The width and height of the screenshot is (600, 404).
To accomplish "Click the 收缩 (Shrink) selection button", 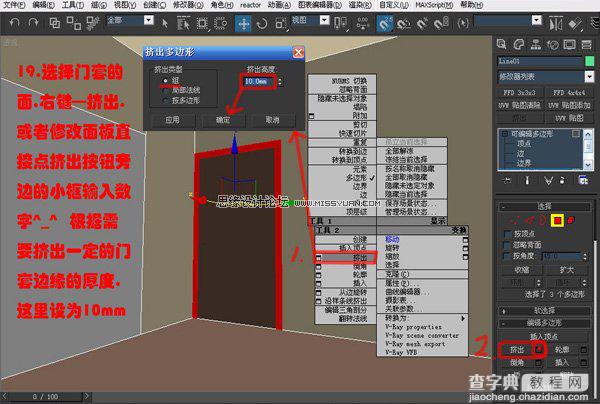I will [x=522, y=270].
